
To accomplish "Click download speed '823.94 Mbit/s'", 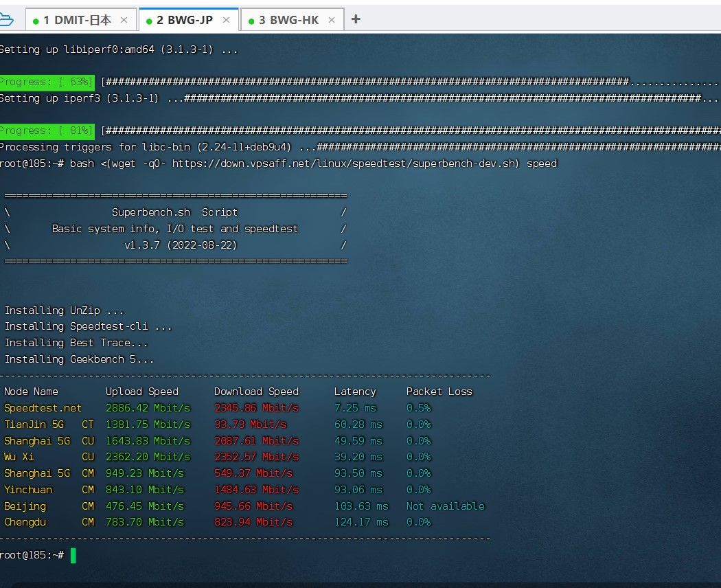I will coord(253,522).
